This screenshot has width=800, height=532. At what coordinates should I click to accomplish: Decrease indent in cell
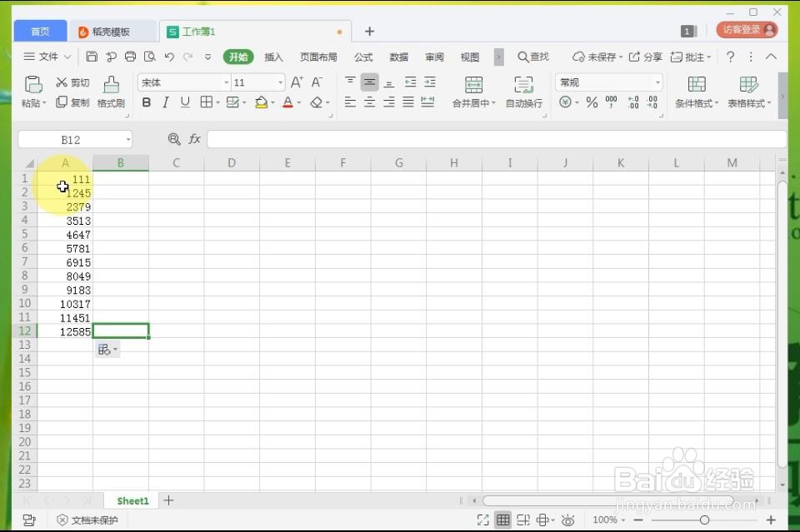(410, 82)
